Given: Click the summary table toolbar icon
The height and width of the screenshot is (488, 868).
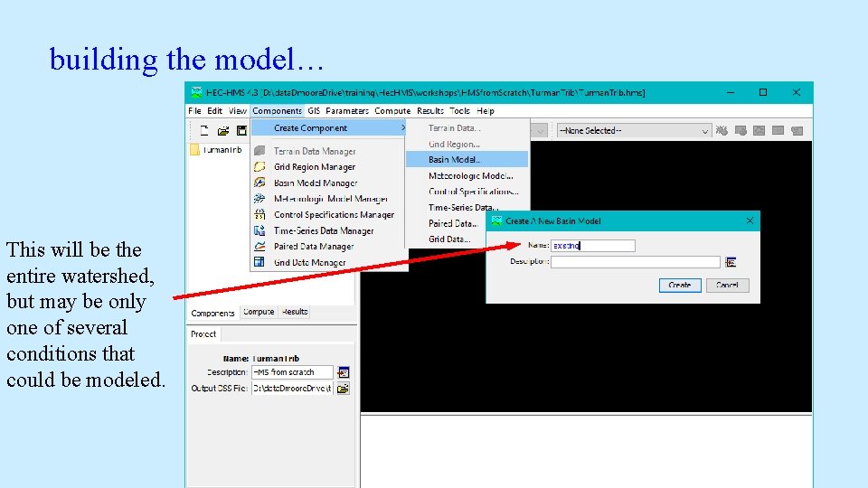Looking at the screenshot, I should 778,130.
